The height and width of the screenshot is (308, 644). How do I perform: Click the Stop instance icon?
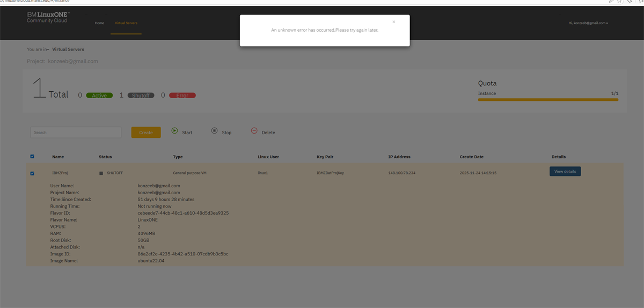[214, 130]
